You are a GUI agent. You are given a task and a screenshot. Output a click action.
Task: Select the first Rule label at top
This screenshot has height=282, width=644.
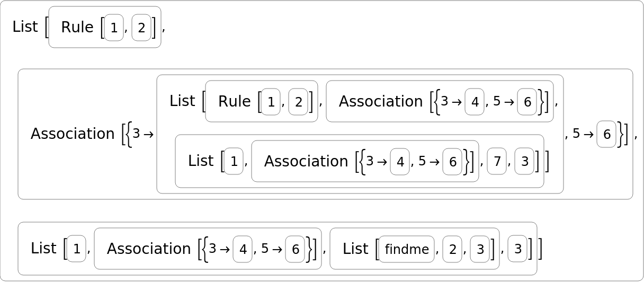tap(77, 28)
